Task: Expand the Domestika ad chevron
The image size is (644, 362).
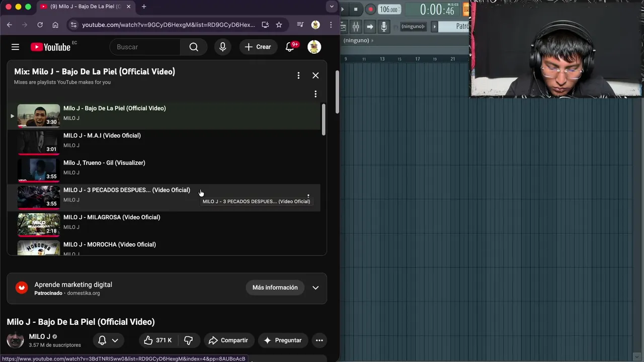Action: [315, 288]
